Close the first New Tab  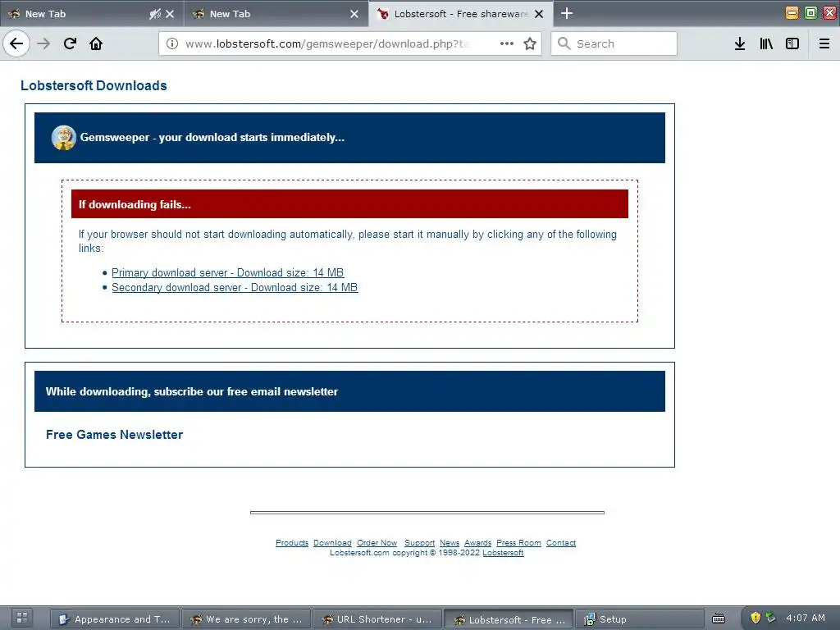pos(170,14)
